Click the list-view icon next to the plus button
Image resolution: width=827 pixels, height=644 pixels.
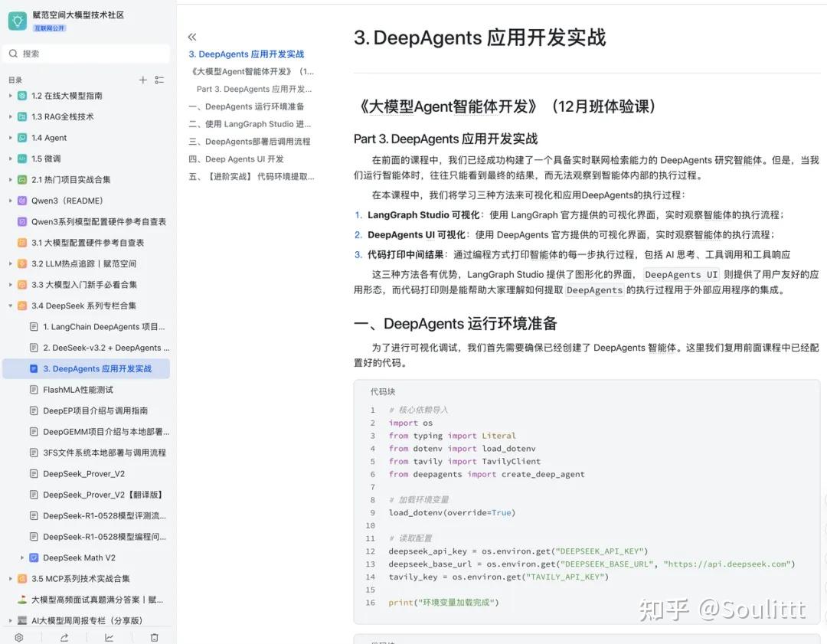[159, 80]
